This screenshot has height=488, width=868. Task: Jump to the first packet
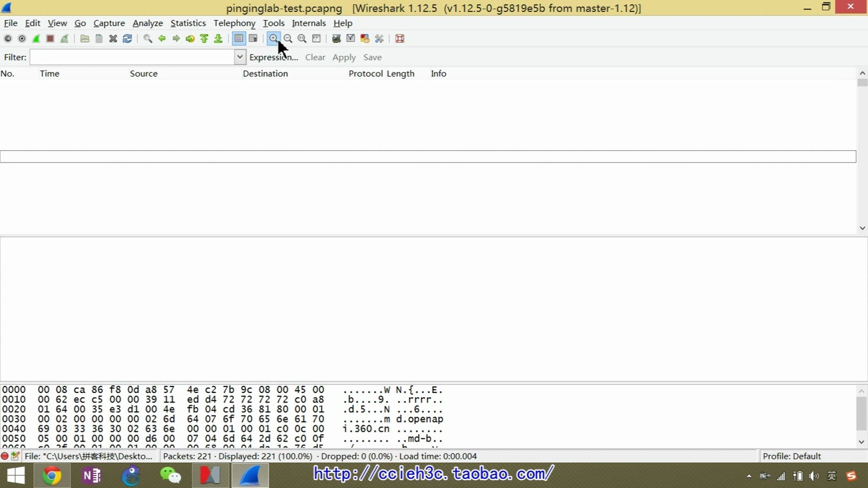pyautogui.click(x=204, y=38)
